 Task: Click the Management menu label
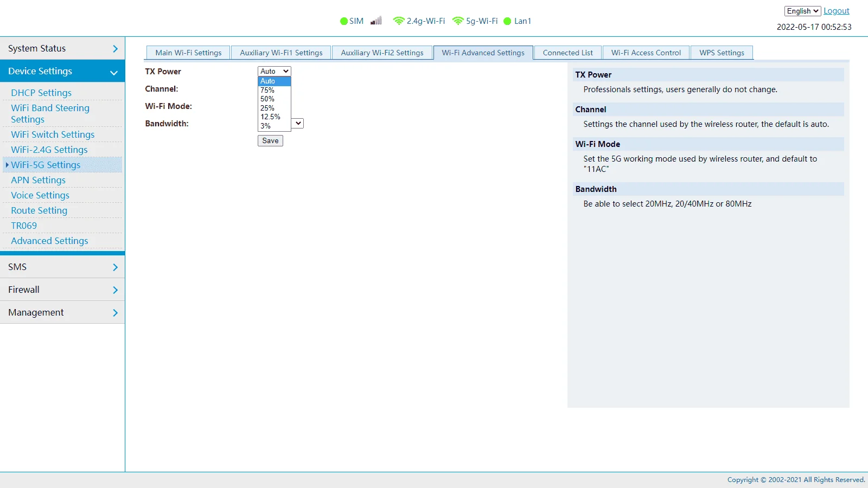[x=36, y=312]
